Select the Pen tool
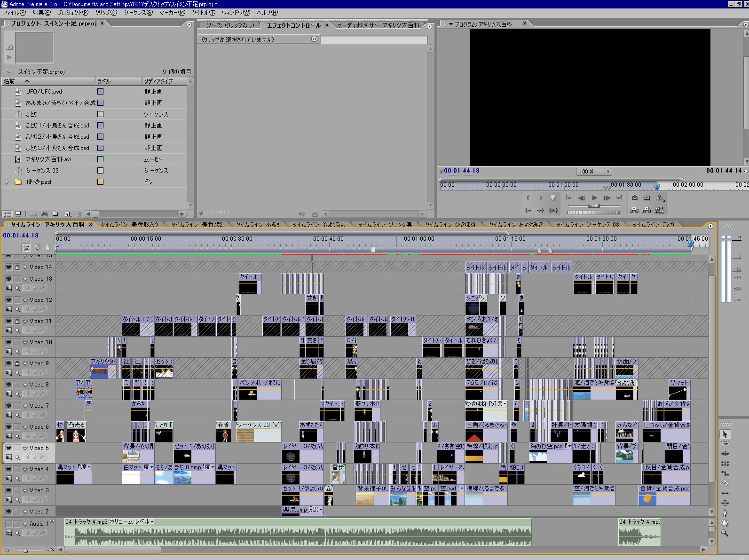 pyautogui.click(x=725, y=513)
